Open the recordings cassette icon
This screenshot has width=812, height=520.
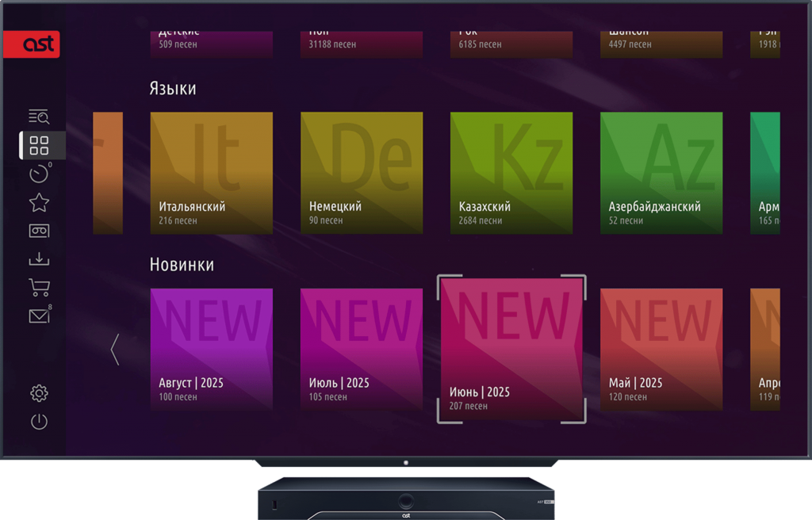coord(39,231)
